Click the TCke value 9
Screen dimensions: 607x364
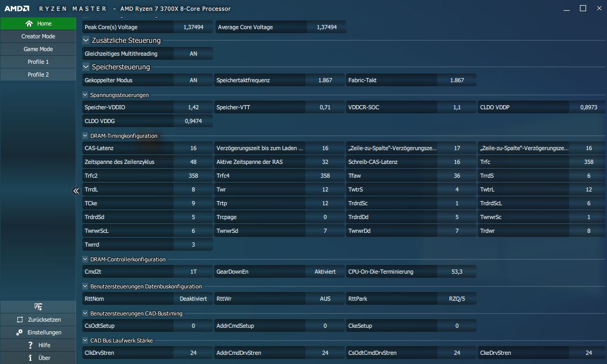click(x=193, y=203)
